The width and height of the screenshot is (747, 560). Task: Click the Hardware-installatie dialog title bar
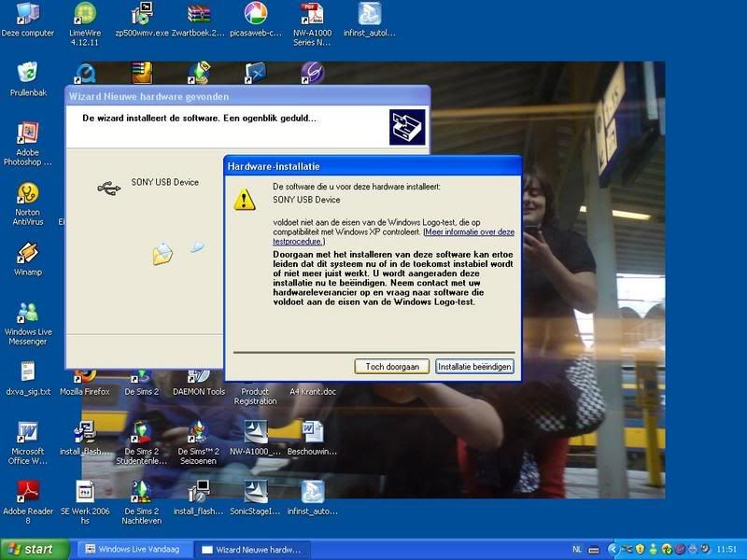pos(373,166)
